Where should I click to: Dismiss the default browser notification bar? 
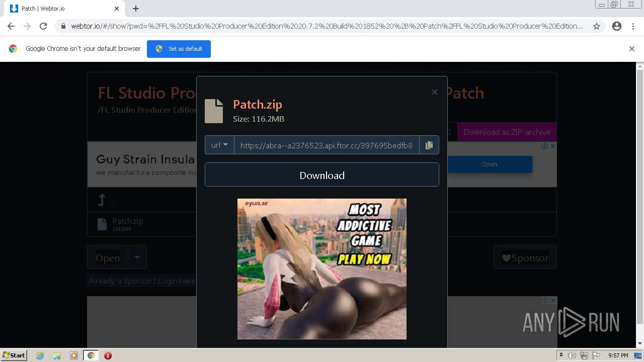632,49
